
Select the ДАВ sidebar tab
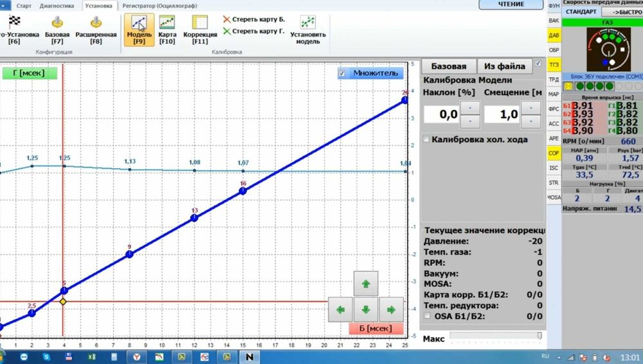click(x=554, y=35)
